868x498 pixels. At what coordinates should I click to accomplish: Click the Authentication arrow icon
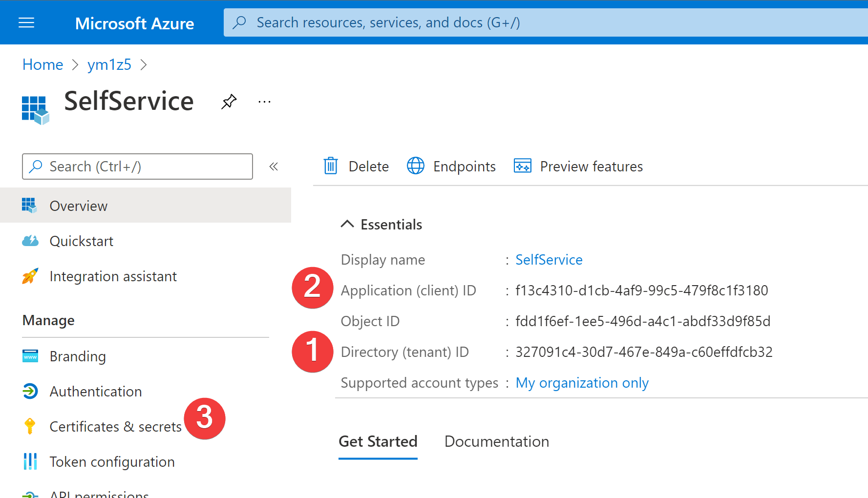[x=30, y=391]
